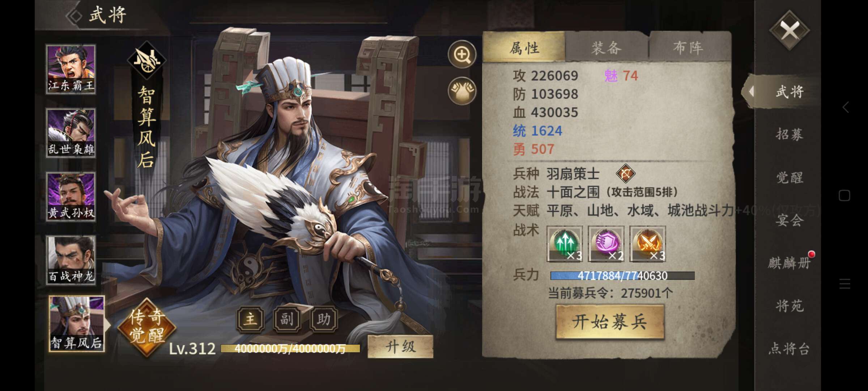Click the diamond back icon beside 武将 title
The width and height of the screenshot is (868, 391).
75,16
